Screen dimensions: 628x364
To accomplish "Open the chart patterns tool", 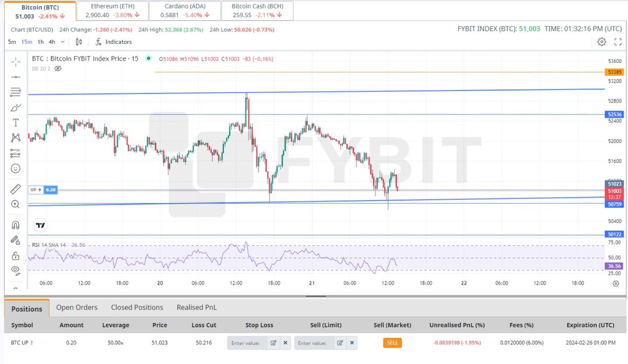I will [x=16, y=138].
